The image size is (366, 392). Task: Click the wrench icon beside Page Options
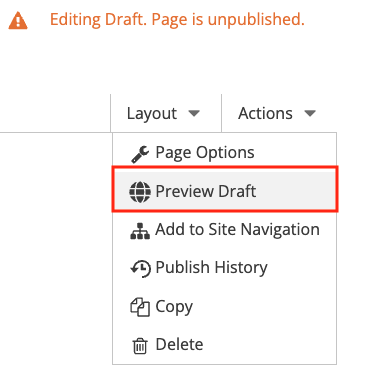click(x=140, y=154)
